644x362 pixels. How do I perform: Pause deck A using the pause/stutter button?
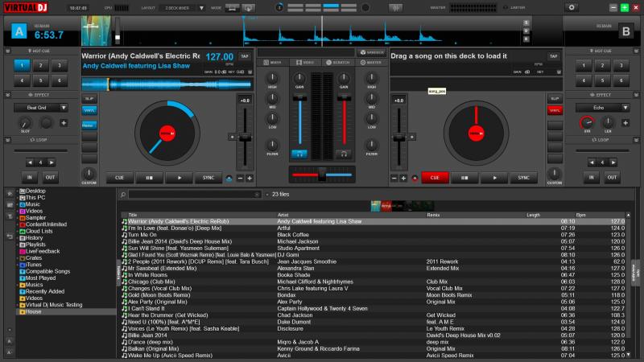(150, 178)
